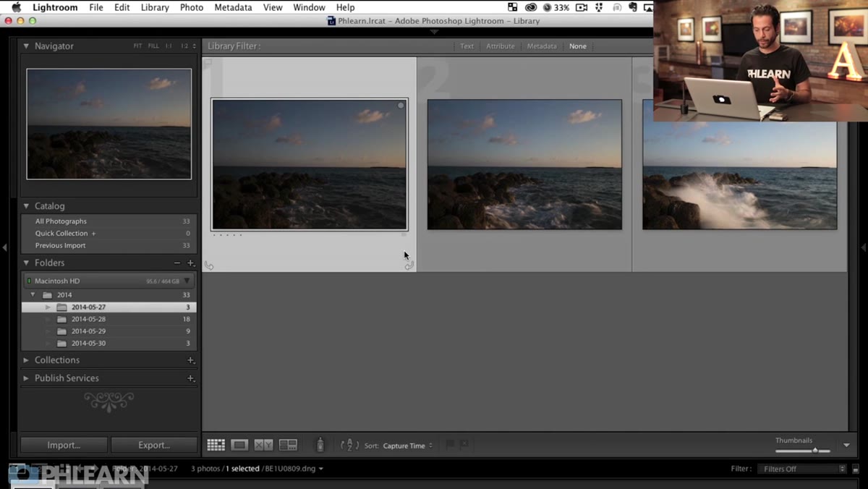Open the Edit menu
The height and width of the screenshot is (489, 868).
[122, 7]
